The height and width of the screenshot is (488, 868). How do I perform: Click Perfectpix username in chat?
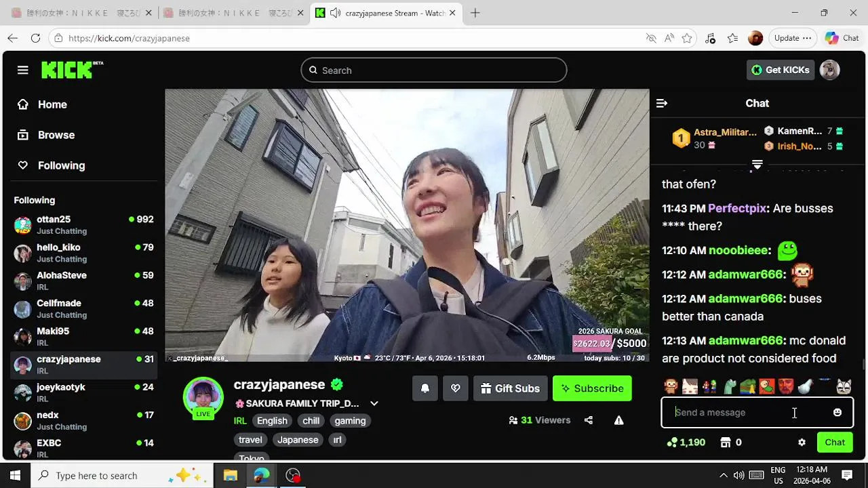click(737, 208)
